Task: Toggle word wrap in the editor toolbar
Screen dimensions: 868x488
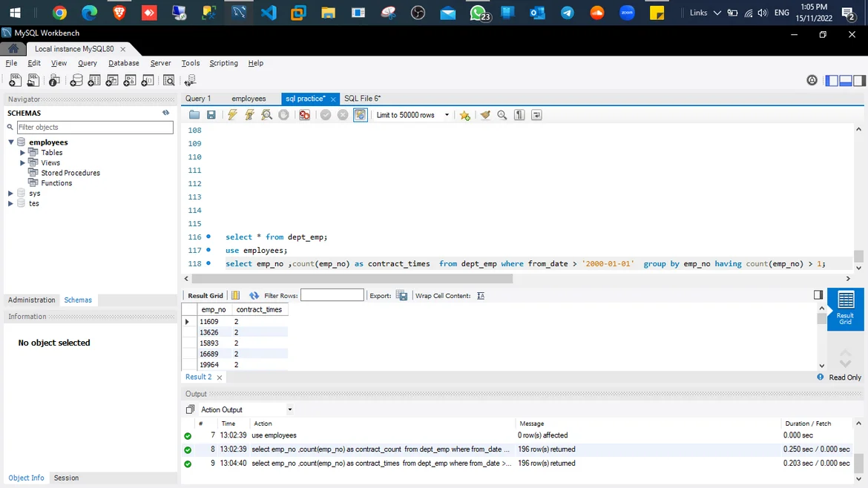Action: point(536,115)
